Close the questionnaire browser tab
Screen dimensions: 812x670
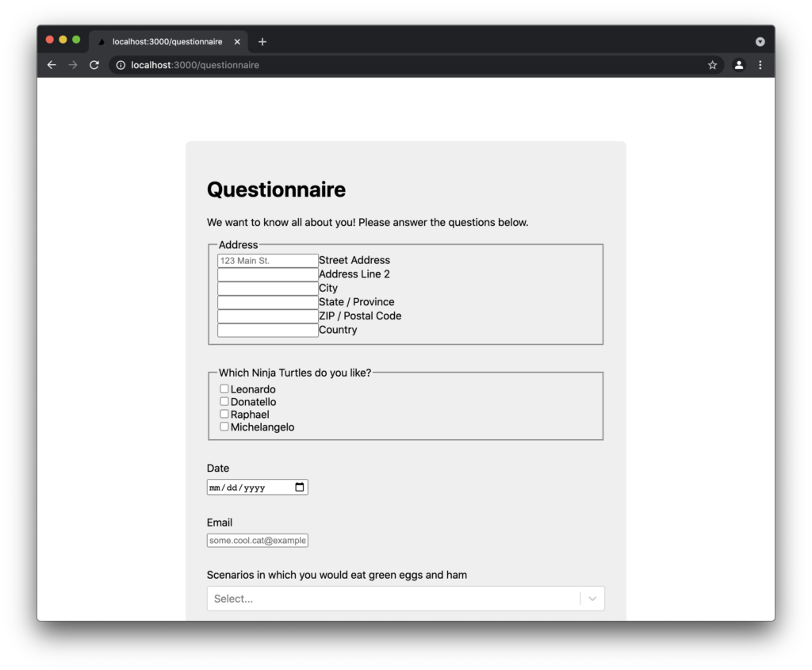coord(237,41)
